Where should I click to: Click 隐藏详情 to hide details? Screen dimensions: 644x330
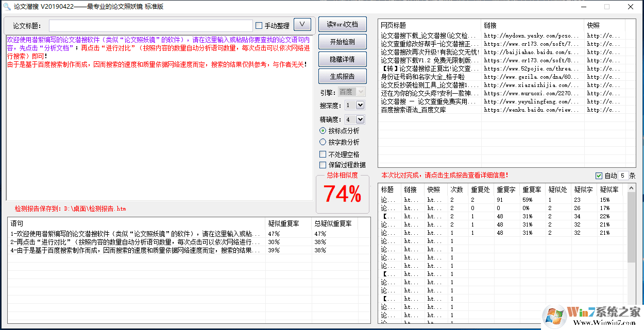[x=343, y=59]
